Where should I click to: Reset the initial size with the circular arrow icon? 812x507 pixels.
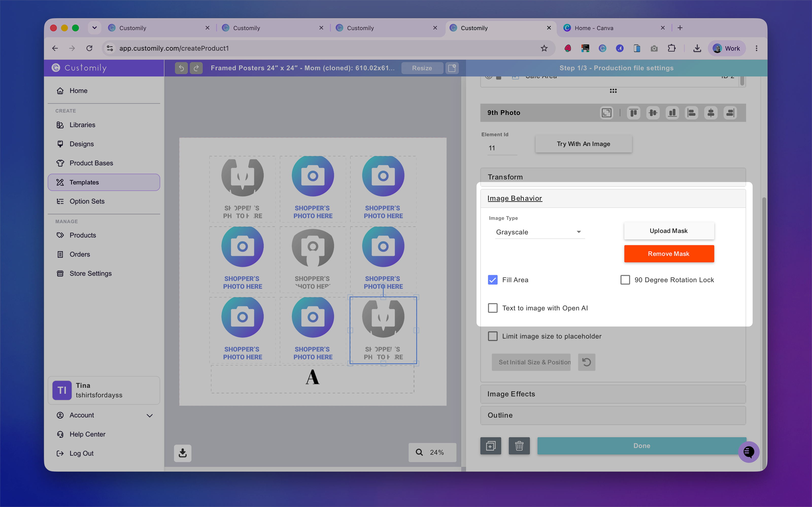[x=586, y=362]
